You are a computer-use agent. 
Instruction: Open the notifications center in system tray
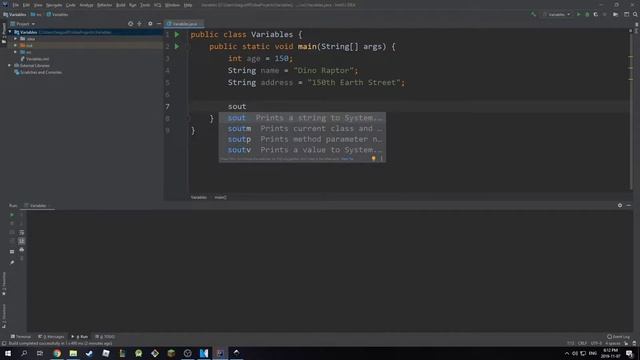pos(629,353)
